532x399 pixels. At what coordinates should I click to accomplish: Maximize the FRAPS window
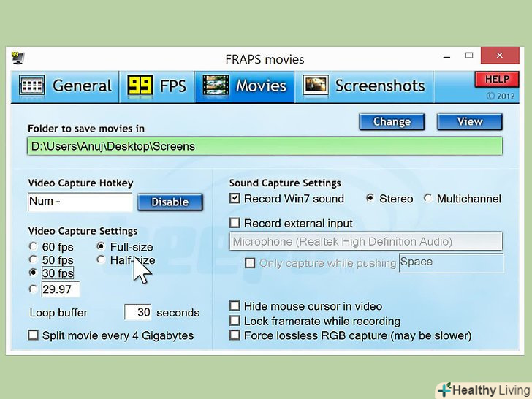469,56
